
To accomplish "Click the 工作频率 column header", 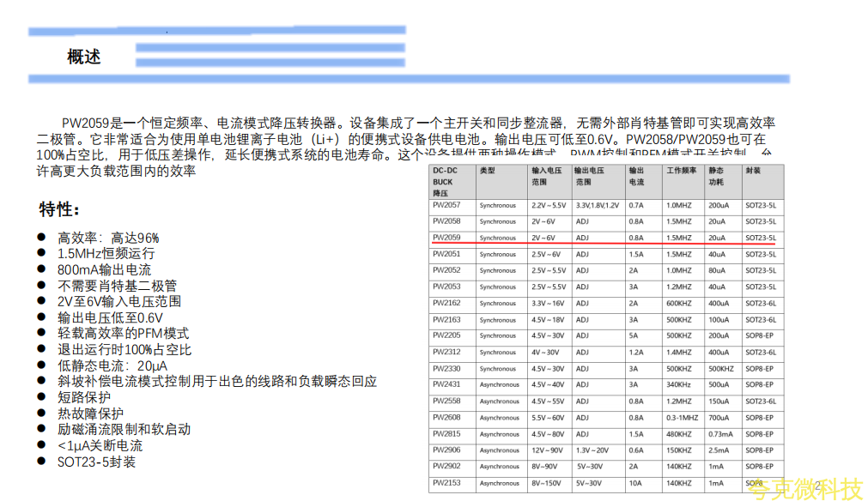I will tap(679, 171).
